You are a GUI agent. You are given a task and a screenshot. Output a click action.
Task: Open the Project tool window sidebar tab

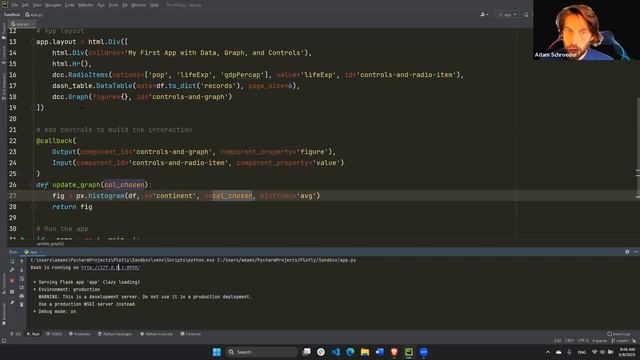(x=4, y=31)
